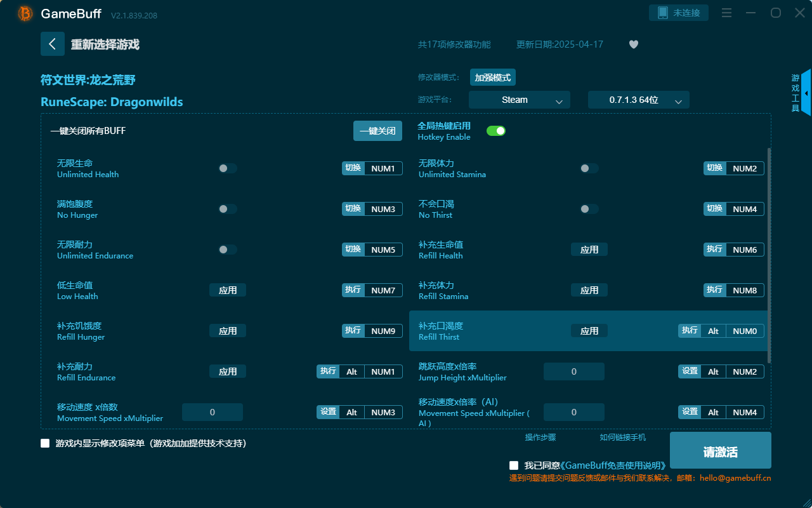This screenshot has width=812, height=508.
Task: Disable the 全局热键启用 hotkey toggle
Action: click(495, 130)
